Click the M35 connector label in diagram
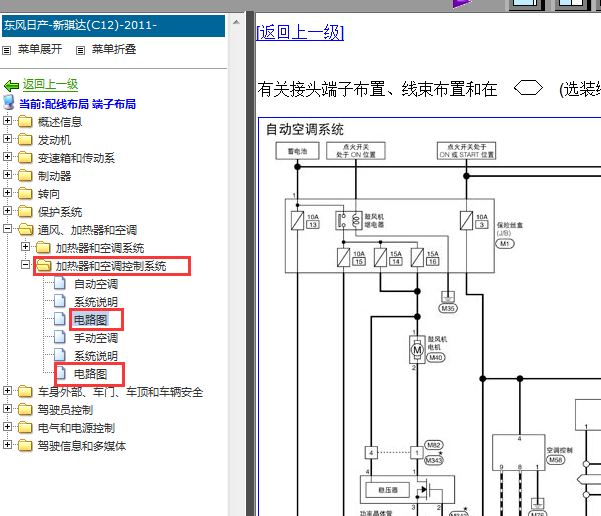Screen dimensions: 601x516 point(448,308)
